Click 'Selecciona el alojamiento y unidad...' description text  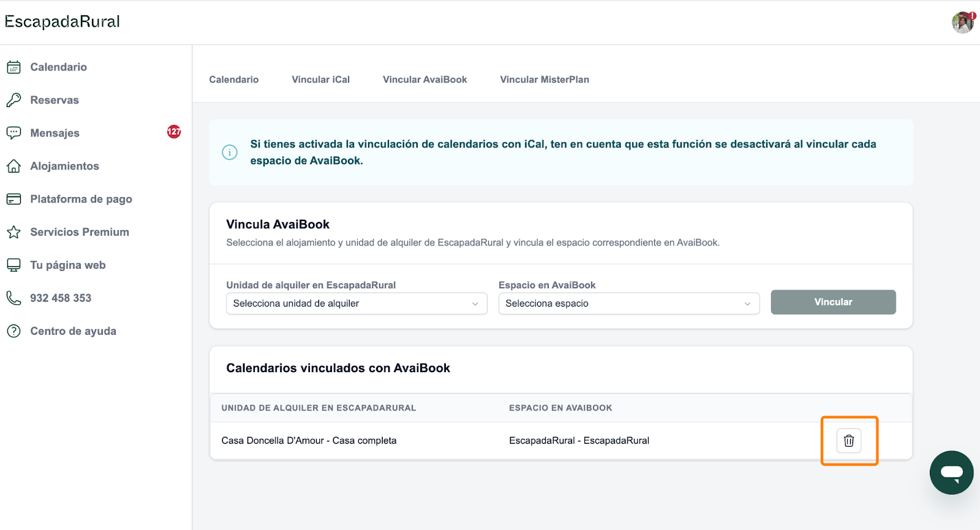[473, 243]
